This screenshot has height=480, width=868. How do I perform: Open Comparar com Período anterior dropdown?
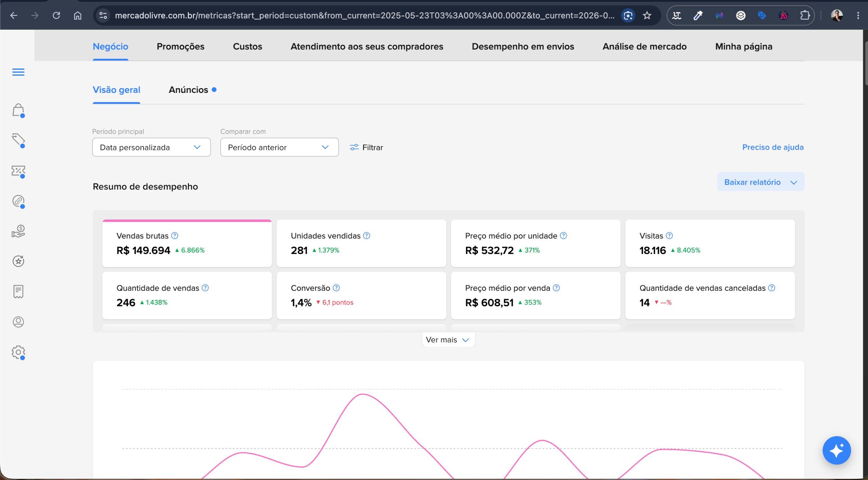(279, 147)
